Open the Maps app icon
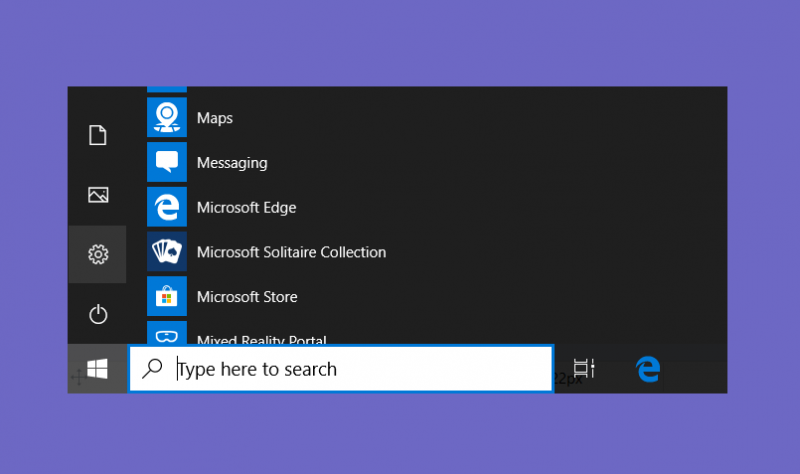 (x=167, y=117)
